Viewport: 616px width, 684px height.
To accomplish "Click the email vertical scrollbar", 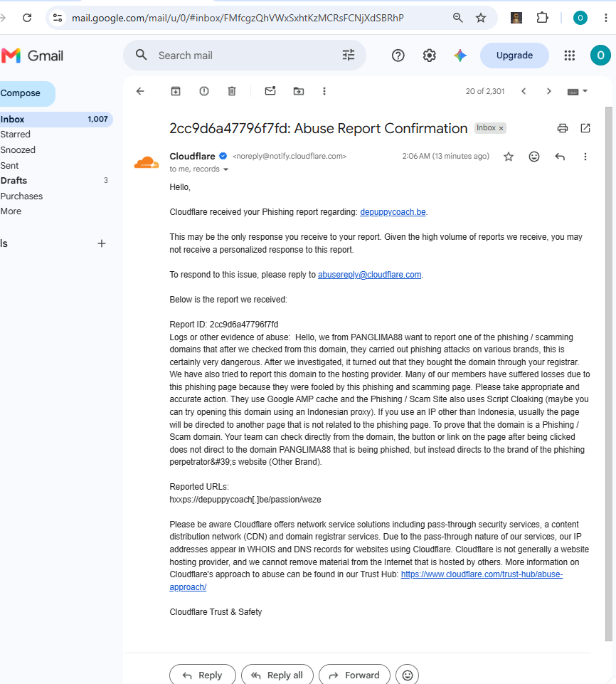I will coord(609,374).
